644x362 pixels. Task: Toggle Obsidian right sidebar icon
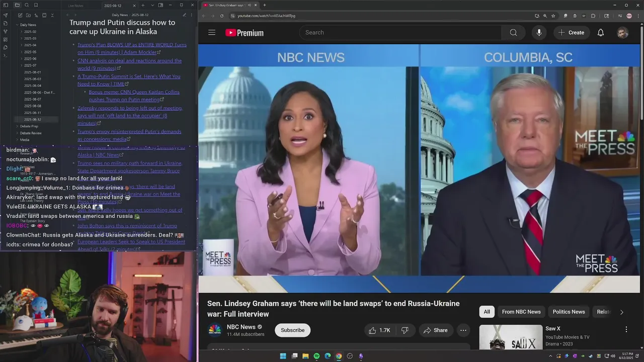pyautogui.click(x=160, y=5)
